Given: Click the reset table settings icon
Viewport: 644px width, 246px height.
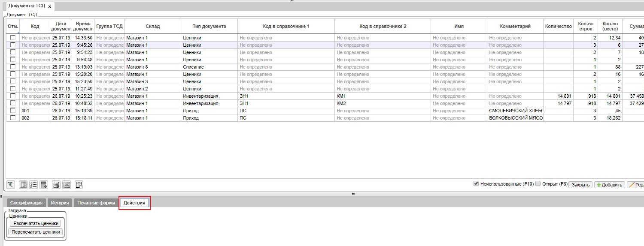Looking at the screenshot, I should coord(79,185).
